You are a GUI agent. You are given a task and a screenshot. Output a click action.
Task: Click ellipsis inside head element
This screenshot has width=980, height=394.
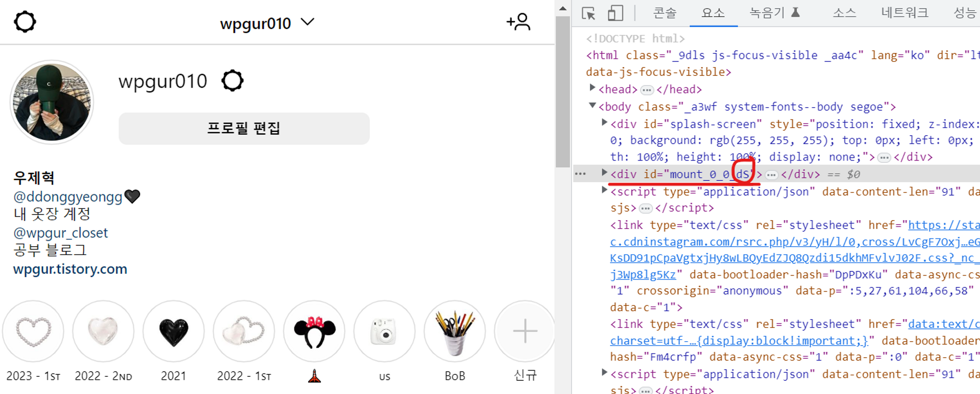point(647,90)
